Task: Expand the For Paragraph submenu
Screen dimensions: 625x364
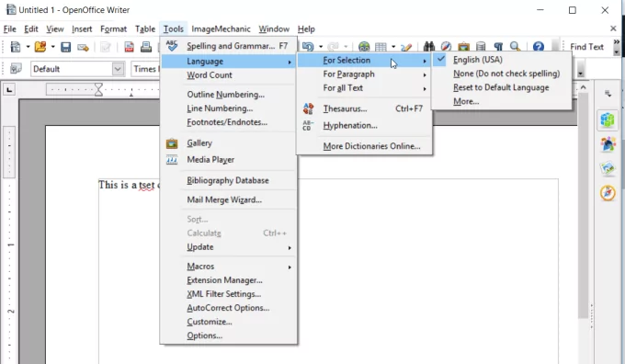Action: coord(364,74)
